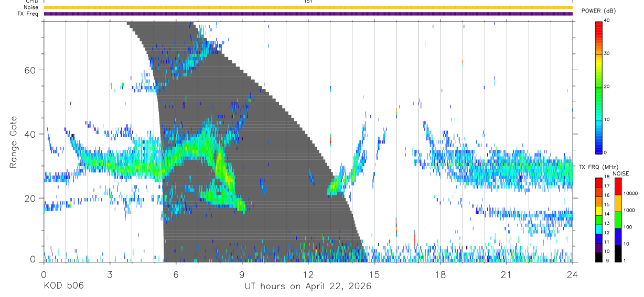644x297 pixels.
Task: Click the 10 tick on the POWER scale
Action: coord(607,119)
